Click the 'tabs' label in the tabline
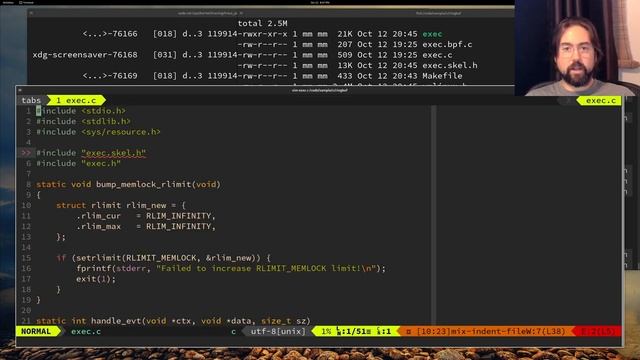The width and height of the screenshot is (640, 360). point(31,100)
